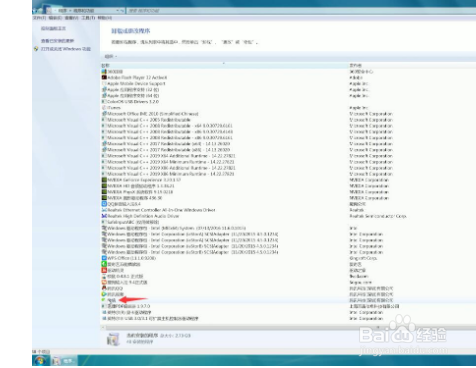
Task: Click the Realtek Semiconductor Corp. publisher cell
Action: point(378,216)
